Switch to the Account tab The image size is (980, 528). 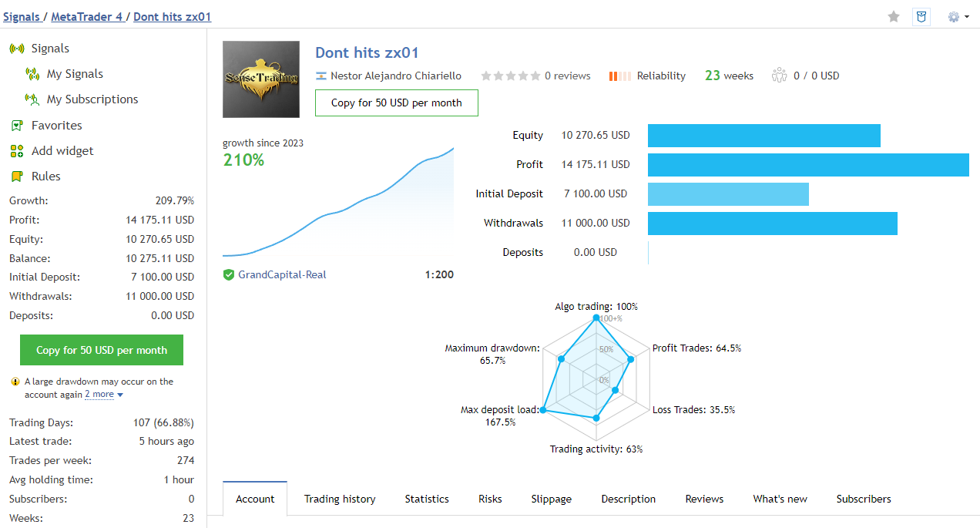point(255,499)
